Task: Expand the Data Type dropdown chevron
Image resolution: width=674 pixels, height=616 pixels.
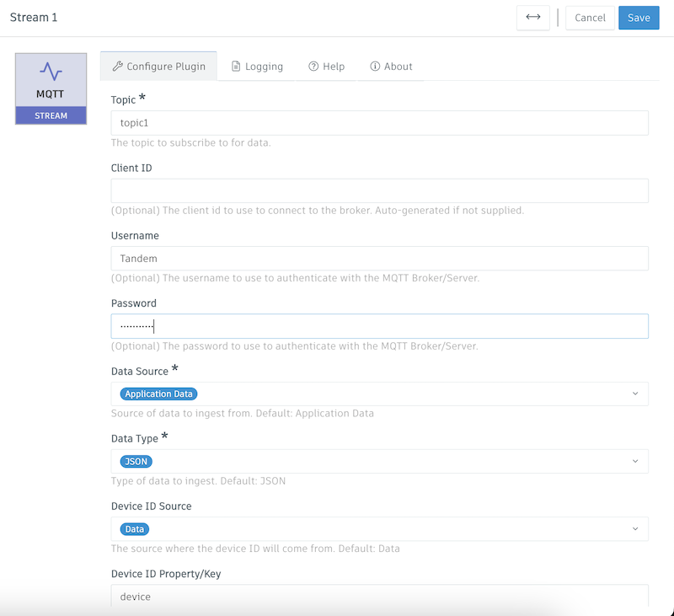Action: click(635, 461)
